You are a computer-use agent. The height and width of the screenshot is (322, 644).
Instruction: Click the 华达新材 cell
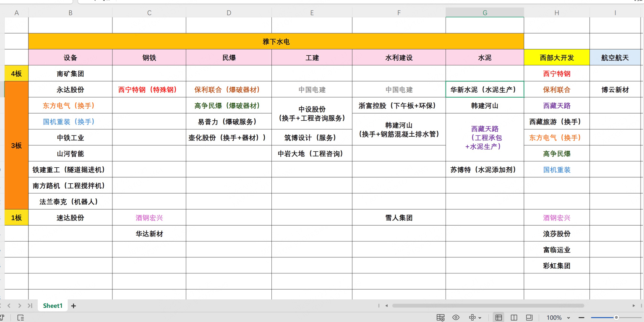(149, 234)
